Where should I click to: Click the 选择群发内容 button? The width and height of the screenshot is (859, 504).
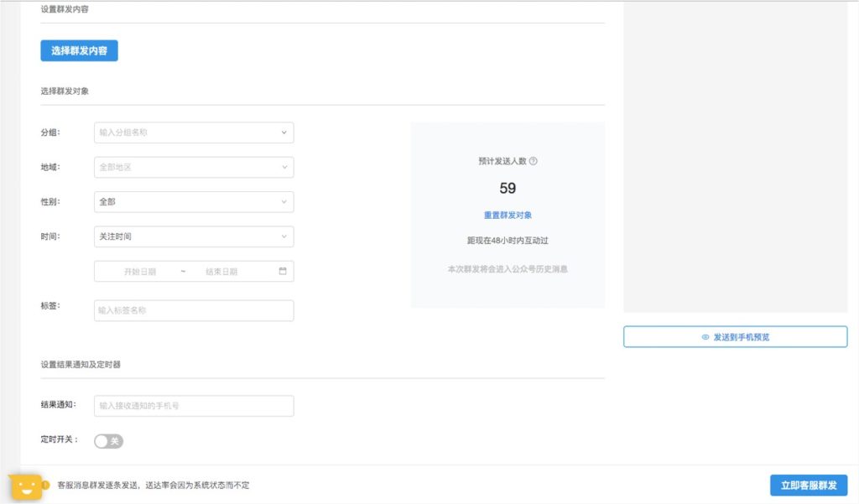(x=79, y=50)
